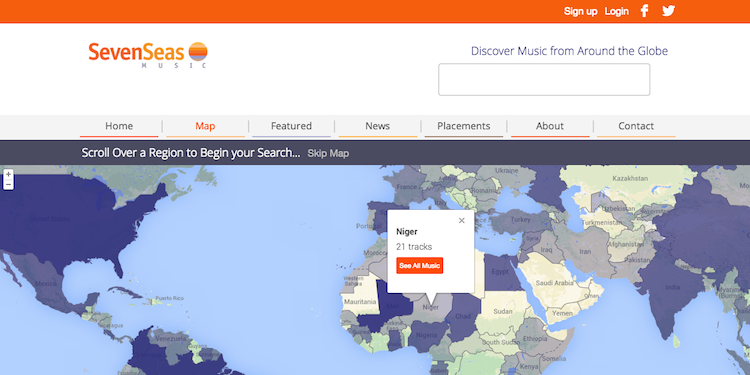The image size is (750, 375).
Task: Open the Placements page
Action: coord(463,126)
